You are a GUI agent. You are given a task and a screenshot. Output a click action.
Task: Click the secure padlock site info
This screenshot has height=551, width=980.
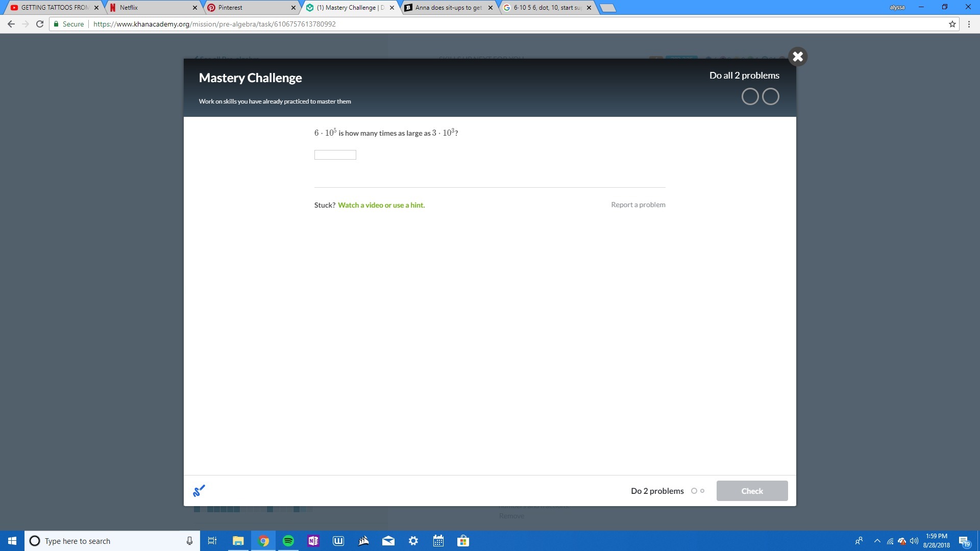point(57,24)
